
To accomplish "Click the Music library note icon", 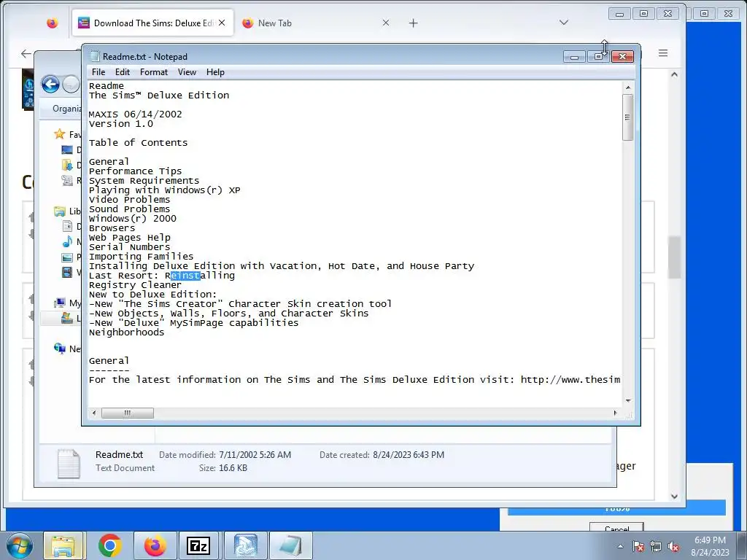I will click(67, 241).
